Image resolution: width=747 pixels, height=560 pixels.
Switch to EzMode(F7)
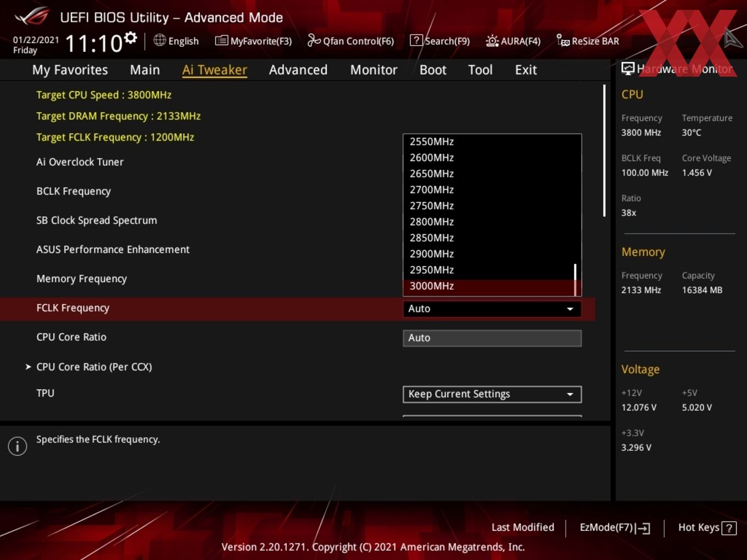coord(615,528)
